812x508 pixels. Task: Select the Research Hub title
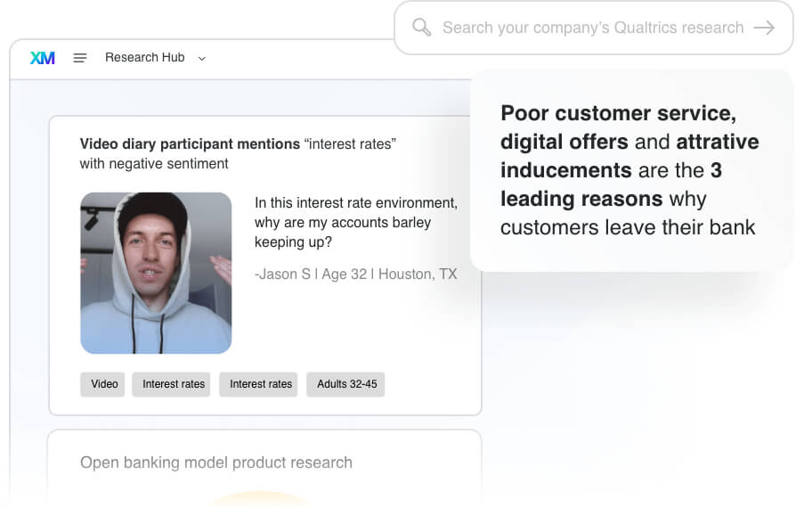point(144,58)
